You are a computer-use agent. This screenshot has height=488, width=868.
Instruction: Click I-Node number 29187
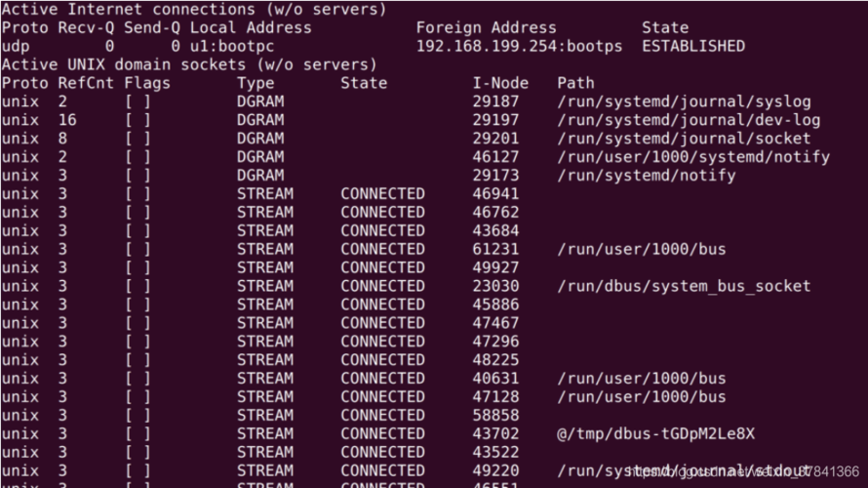(496, 102)
